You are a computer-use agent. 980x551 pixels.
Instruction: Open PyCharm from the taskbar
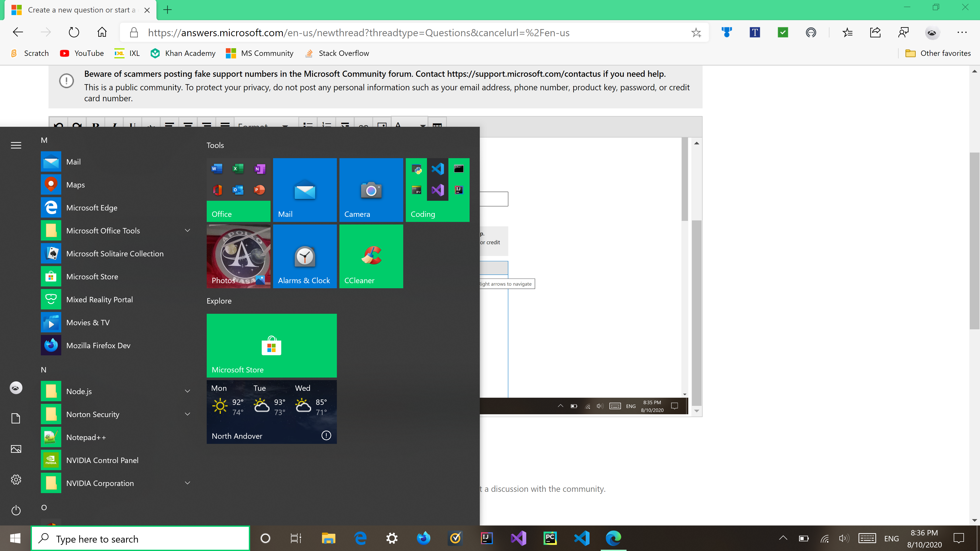point(550,538)
